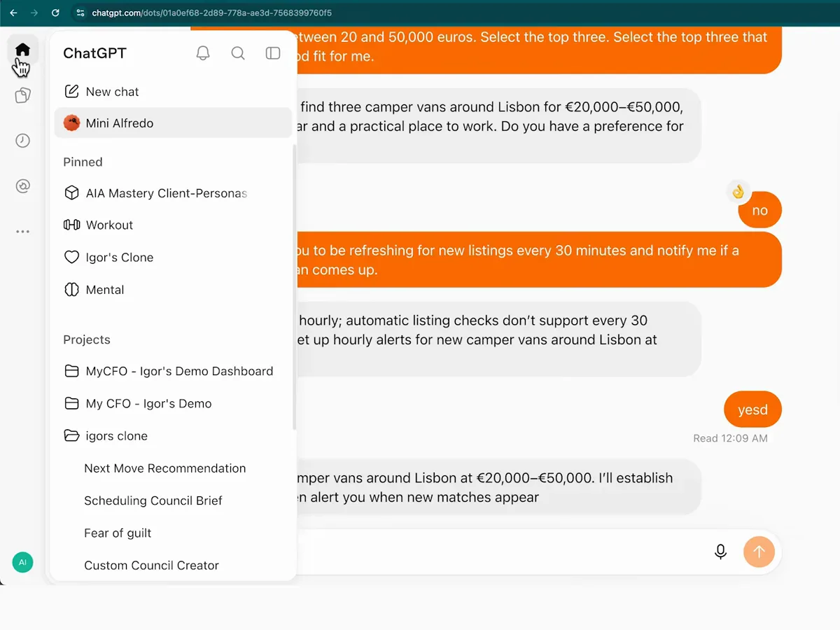840x630 pixels.
Task: Click the Mini Alfredo avatar icon
Action: click(x=71, y=123)
